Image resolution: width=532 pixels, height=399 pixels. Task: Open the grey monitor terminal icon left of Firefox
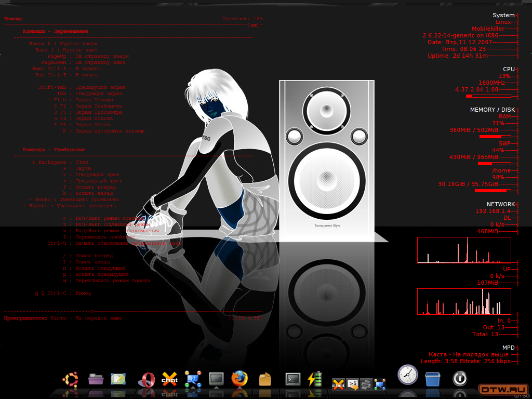[216, 379]
